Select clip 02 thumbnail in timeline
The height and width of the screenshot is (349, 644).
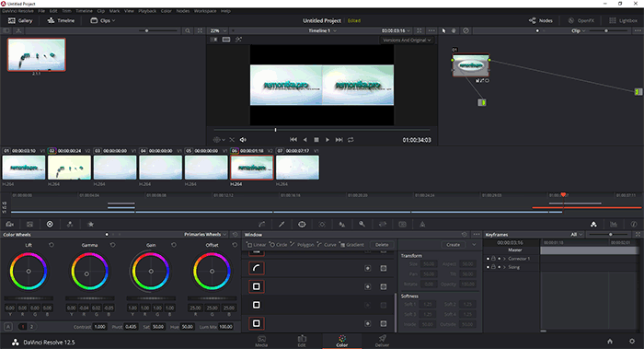click(69, 168)
